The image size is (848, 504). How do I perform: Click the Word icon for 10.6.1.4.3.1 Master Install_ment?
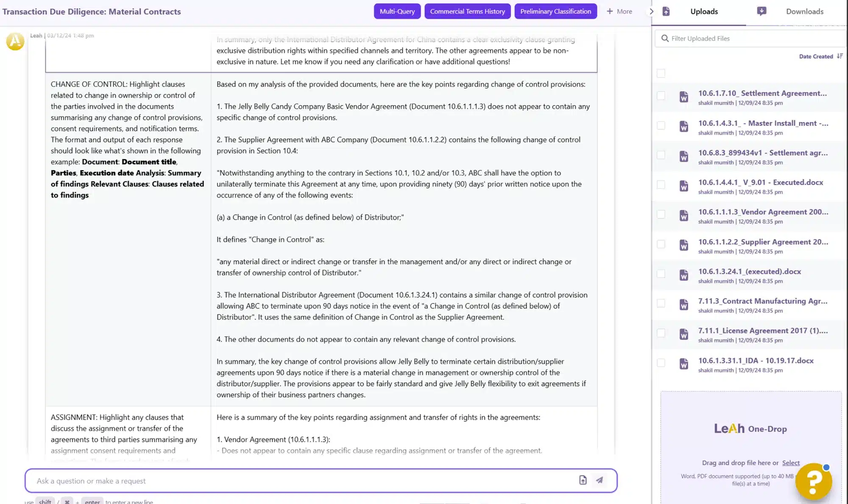point(683,127)
